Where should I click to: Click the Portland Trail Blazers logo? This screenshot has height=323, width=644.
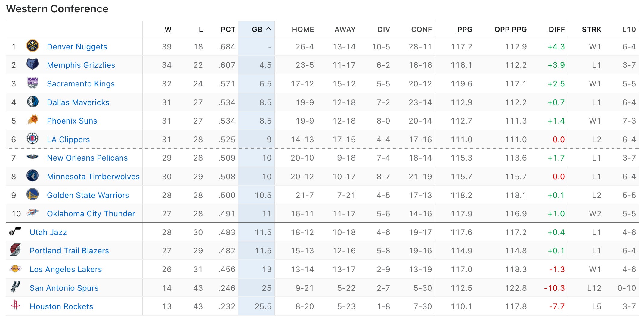[x=15, y=250]
